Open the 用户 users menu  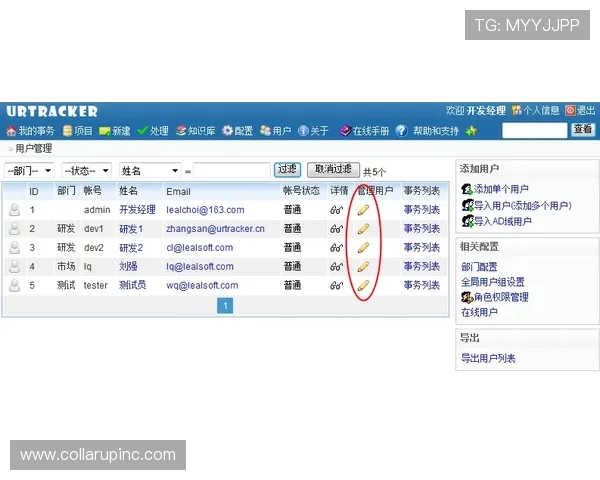(276, 131)
